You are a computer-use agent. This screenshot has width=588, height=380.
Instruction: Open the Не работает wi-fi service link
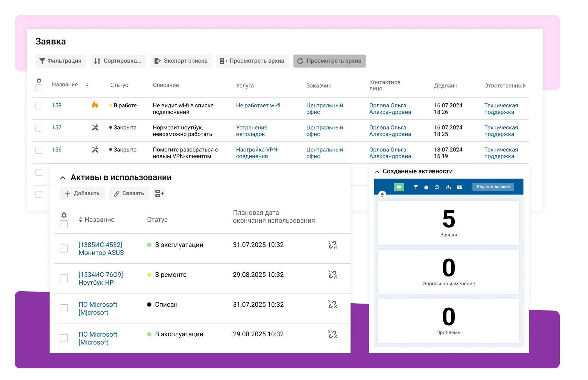[258, 105]
